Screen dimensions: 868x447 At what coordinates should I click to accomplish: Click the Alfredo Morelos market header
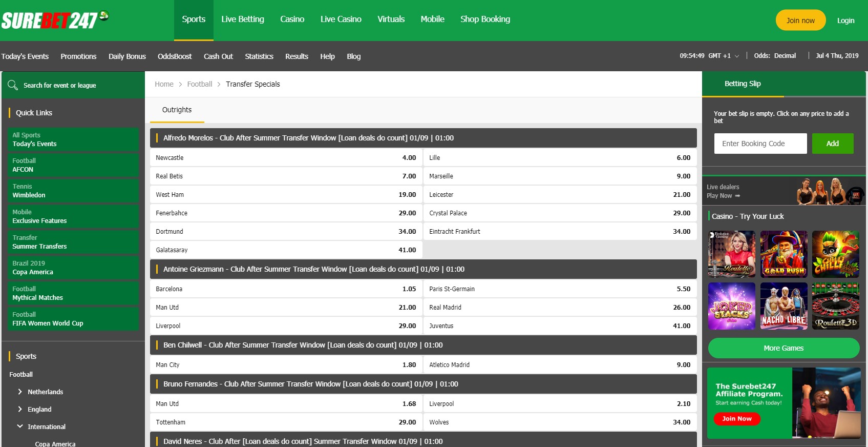click(424, 138)
